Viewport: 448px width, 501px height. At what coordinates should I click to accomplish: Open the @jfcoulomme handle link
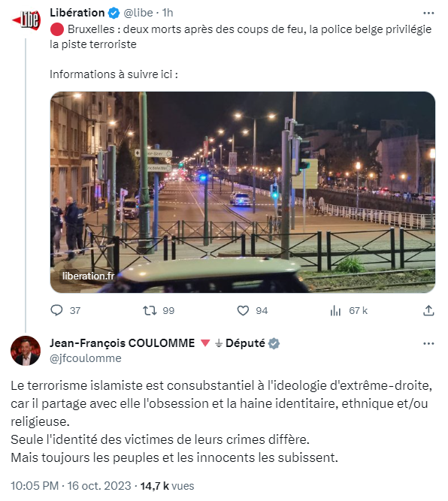[x=86, y=358]
